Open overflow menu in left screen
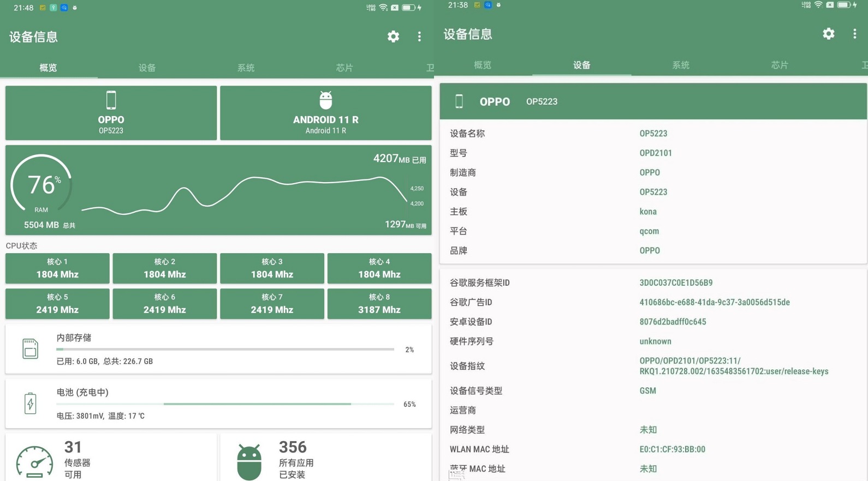 (419, 37)
